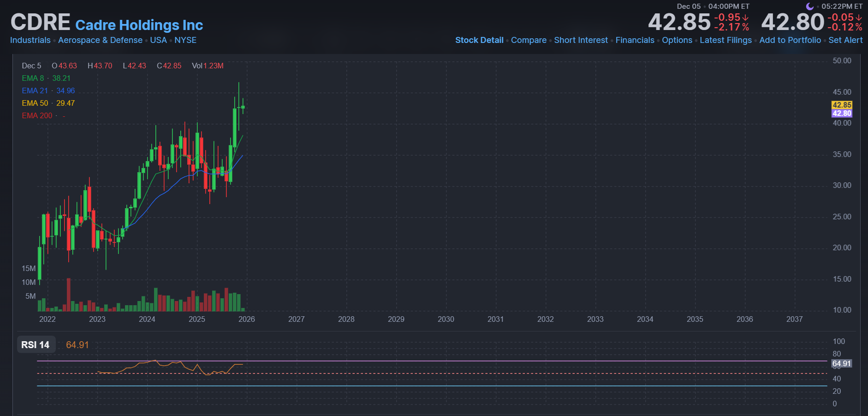Click the NYSE exchange link
This screenshot has height=416, width=868.
(x=185, y=40)
